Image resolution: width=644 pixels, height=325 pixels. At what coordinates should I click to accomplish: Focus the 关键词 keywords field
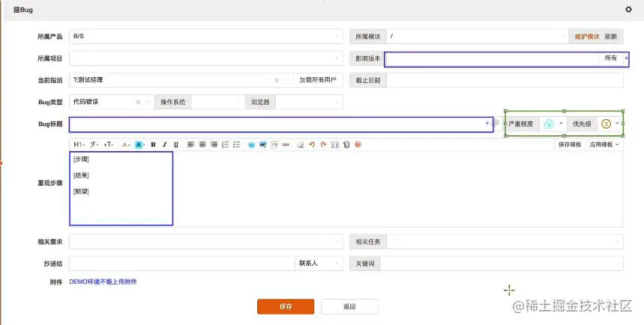click(502, 264)
